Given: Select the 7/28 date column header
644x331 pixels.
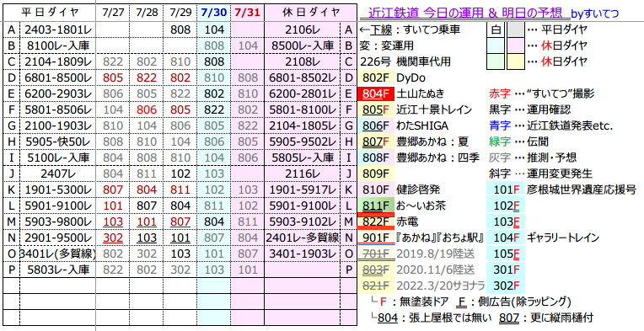Looking at the screenshot, I should pyautogui.click(x=146, y=13).
